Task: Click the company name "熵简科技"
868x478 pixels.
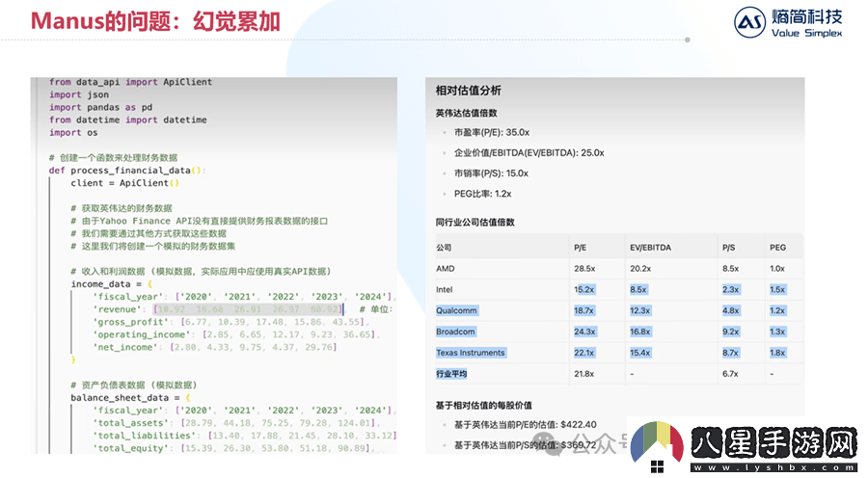Action: click(x=807, y=16)
